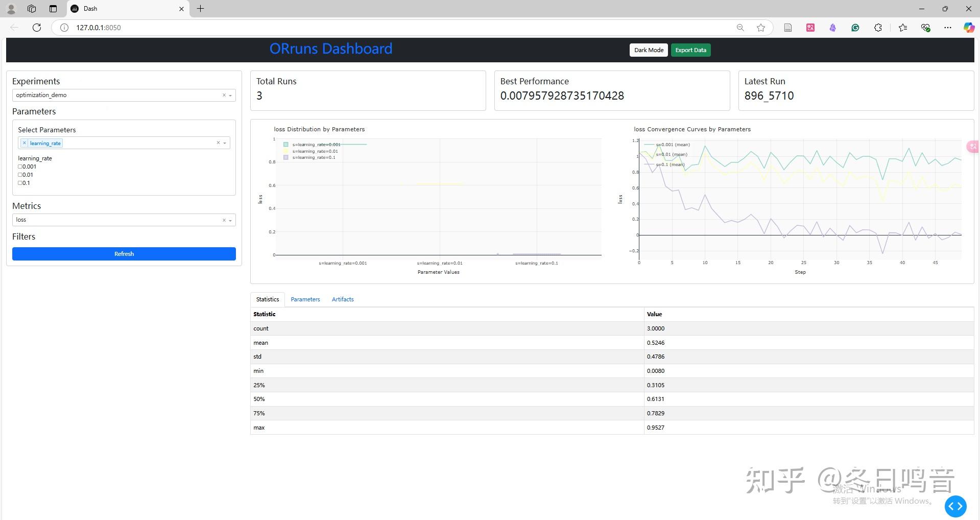Click the std value 0.4786 cell

809,357
